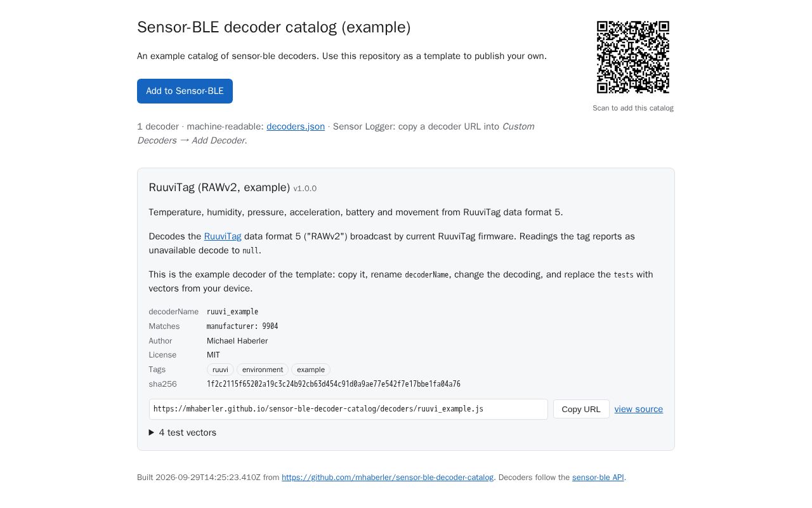Viewport: 812px width, 508px height.
Task: Click the Scan to add this catalog caption
Action: tap(633, 108)
